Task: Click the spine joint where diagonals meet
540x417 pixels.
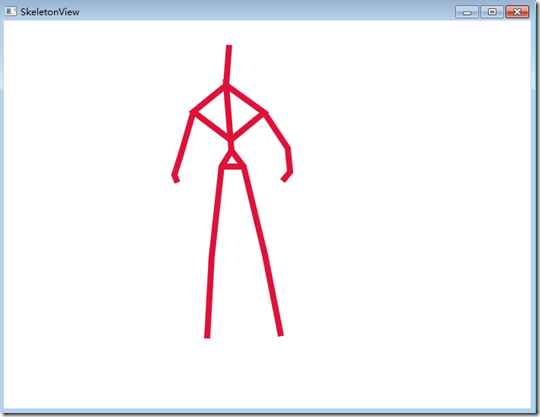Action: [x=230, y=139]
